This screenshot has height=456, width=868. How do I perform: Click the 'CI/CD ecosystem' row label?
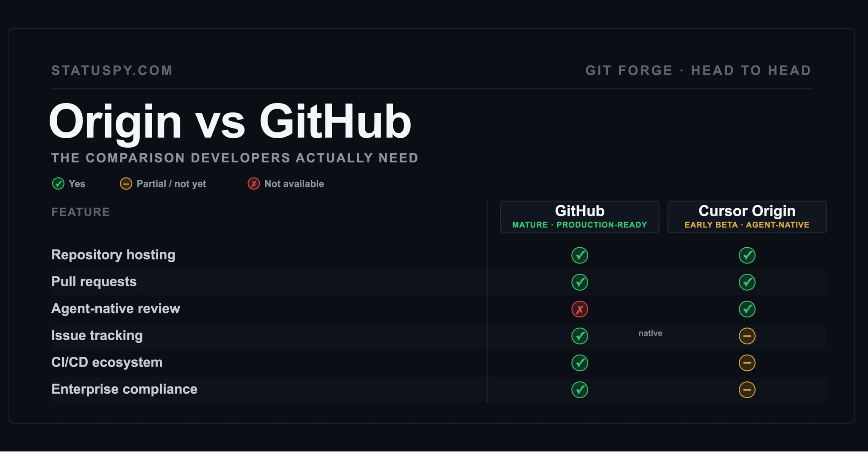pos(107,362)
